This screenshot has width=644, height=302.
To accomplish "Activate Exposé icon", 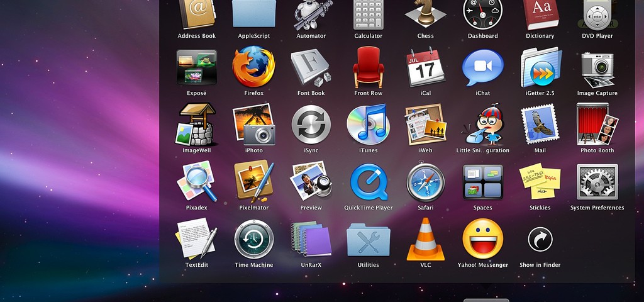I will pos(197,67).
